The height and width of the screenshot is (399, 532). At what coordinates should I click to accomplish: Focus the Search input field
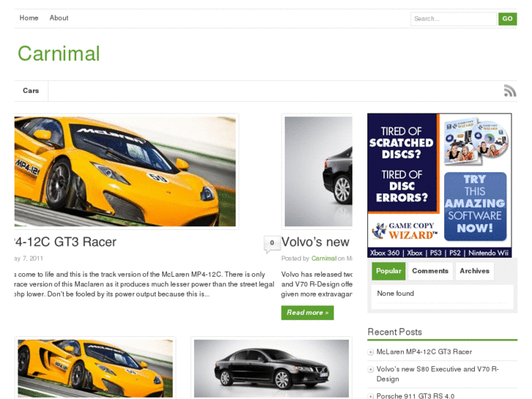pyautogui.click(x=453, y=19)
